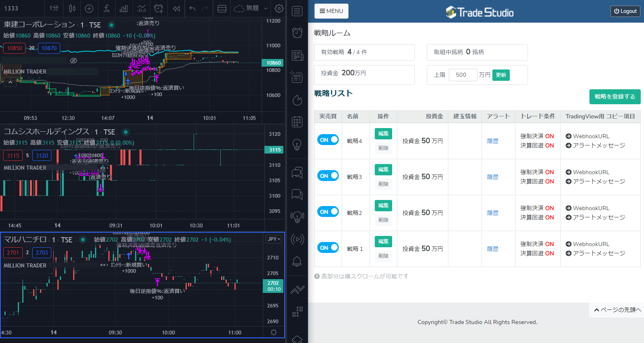
Task: Start bar replay with the rewind icon
Action: click(176, 8)
